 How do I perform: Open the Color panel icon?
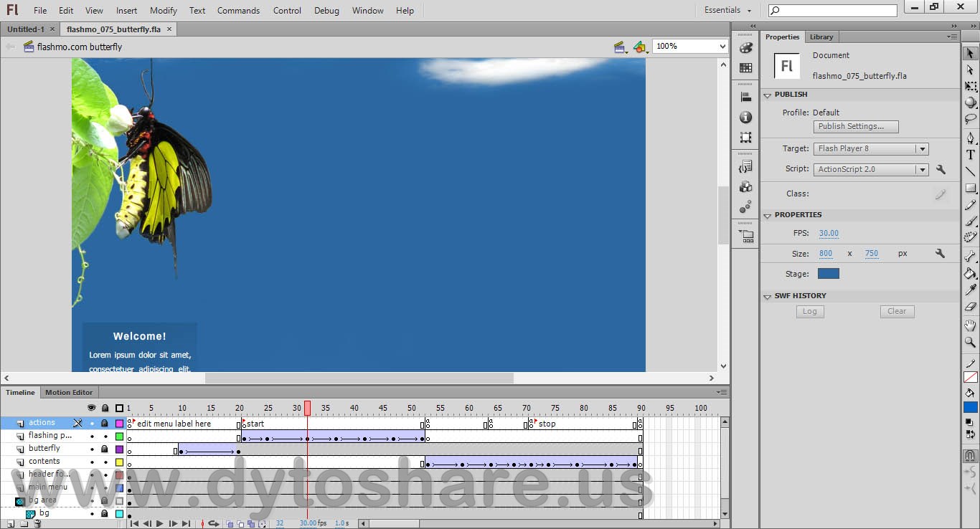click(746, 48)
